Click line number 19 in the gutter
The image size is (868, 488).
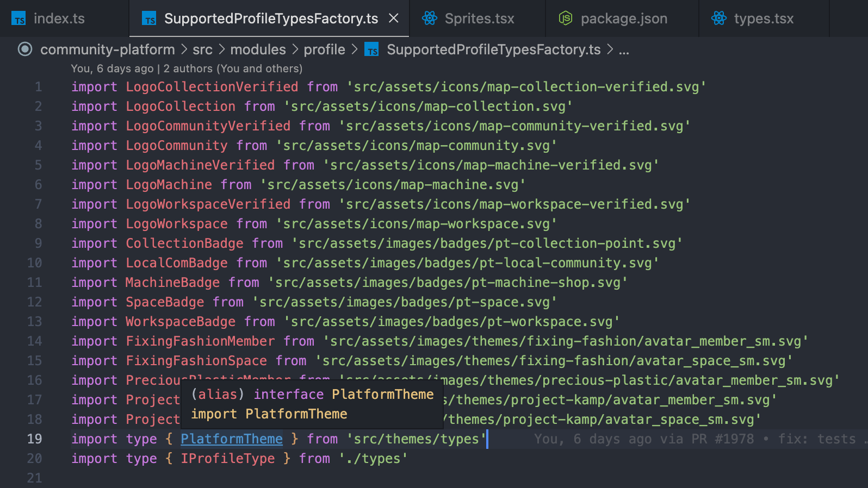click(x=34, y=439)
